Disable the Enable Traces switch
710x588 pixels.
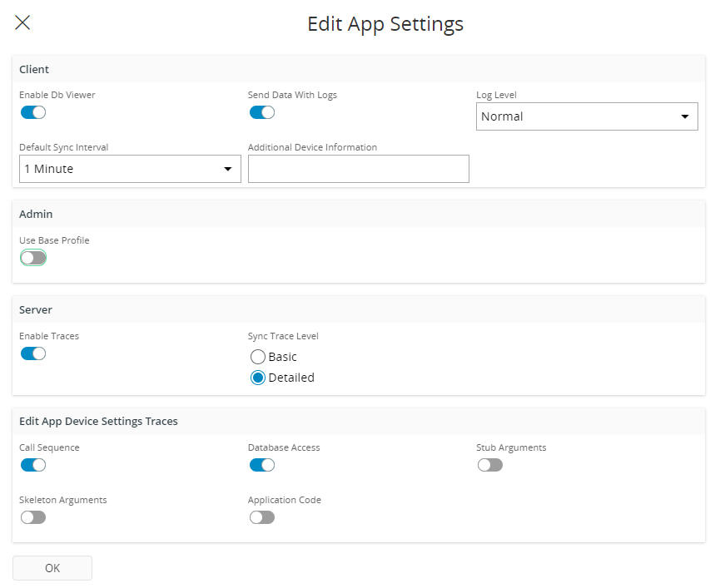(33, 353)
